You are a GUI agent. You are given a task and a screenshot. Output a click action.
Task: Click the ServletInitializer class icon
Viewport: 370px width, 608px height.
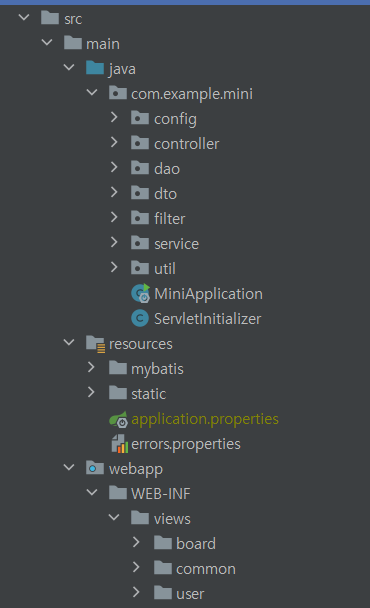click(140, 318)
